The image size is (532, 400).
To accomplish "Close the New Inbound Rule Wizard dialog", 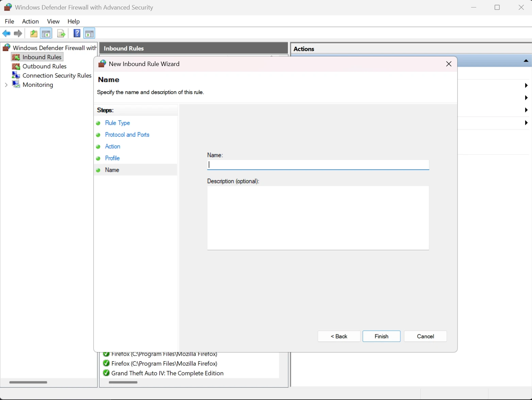I will [x=449, y=64].
